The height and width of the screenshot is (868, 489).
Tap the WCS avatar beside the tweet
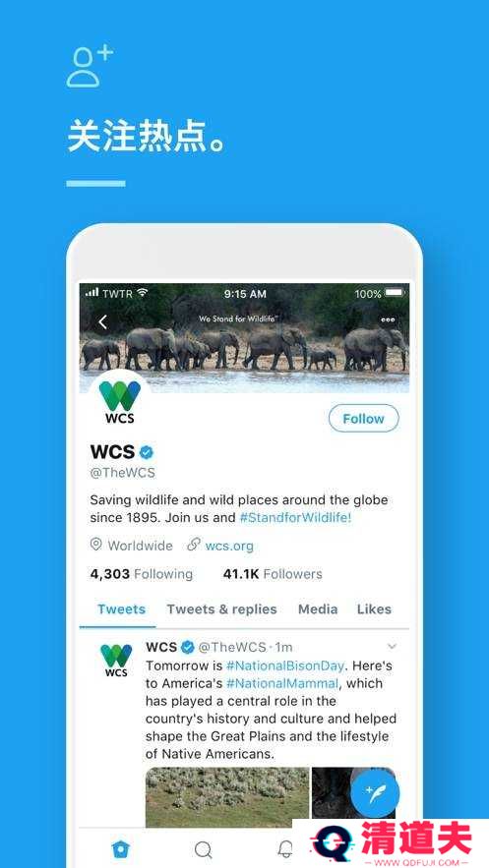pos(116,661)
